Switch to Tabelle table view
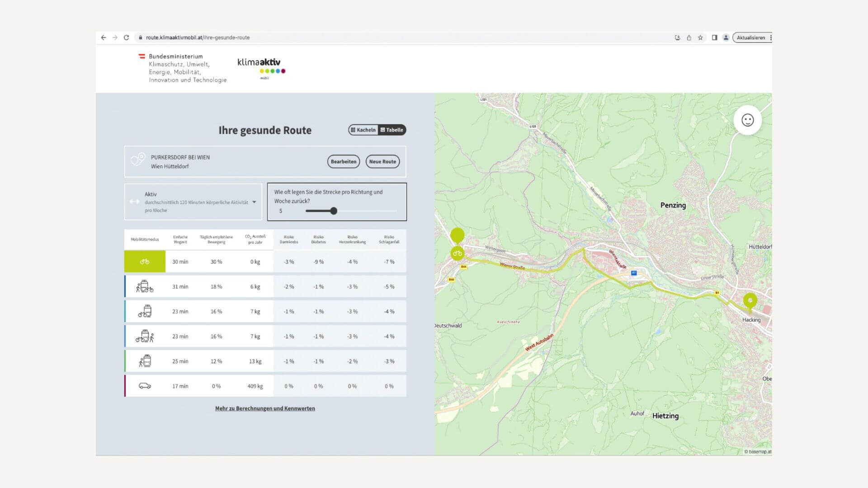This screenshot has height=488, width=868. [392, 130]
